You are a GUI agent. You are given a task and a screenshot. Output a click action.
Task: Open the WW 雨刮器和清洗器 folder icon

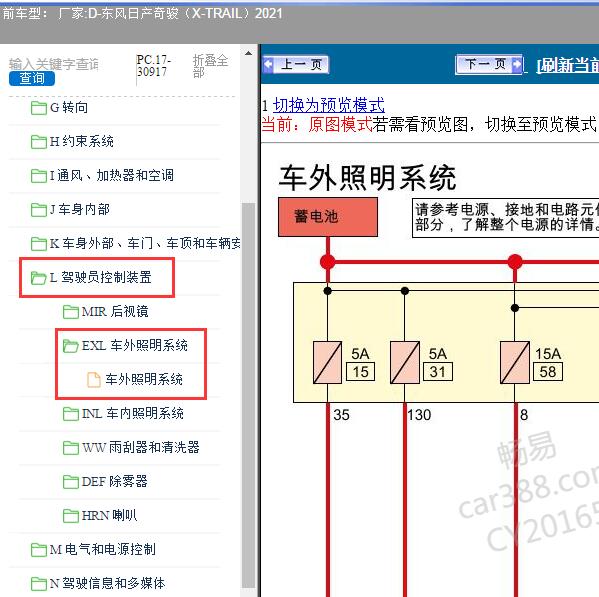(x=71, y=448)
